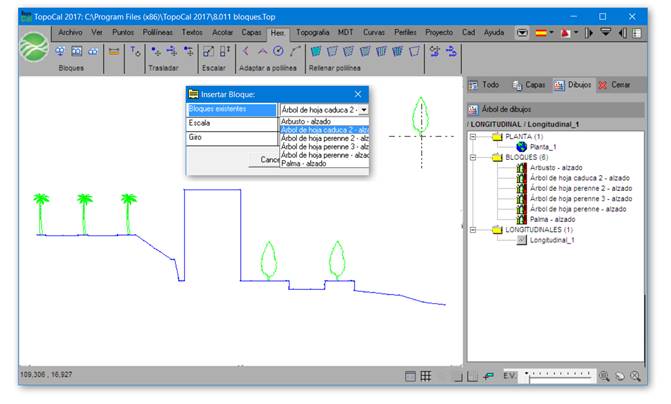The image size is (671, 404).
Task: Click the collapse-down triangle icon in menu bar
Action: tap(606, 33)
